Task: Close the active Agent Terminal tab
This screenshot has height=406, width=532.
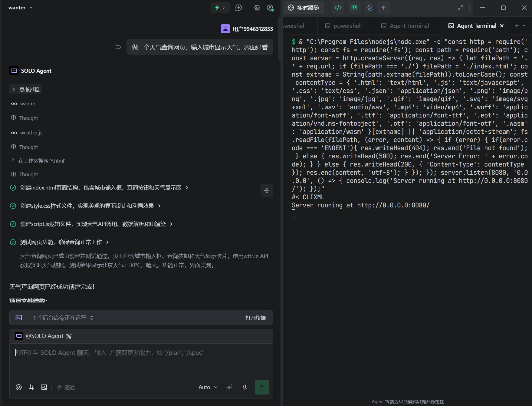Action: point(502,26)
